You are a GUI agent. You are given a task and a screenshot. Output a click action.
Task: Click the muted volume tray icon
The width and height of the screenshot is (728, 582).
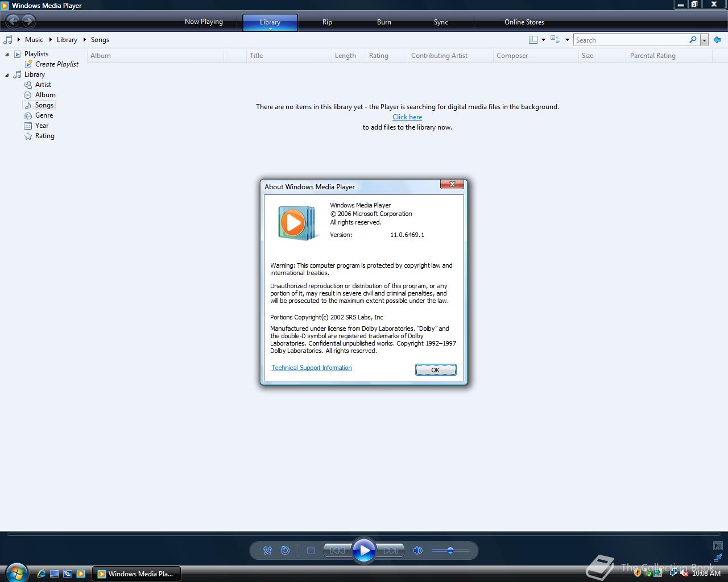[x=684, y=573]
